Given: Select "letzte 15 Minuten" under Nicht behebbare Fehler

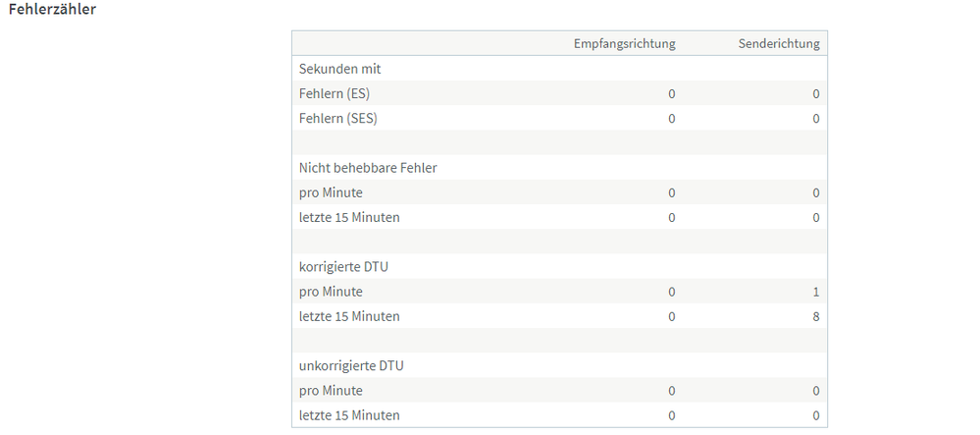Looking at the screenshot, I should [x=349, y=217].
